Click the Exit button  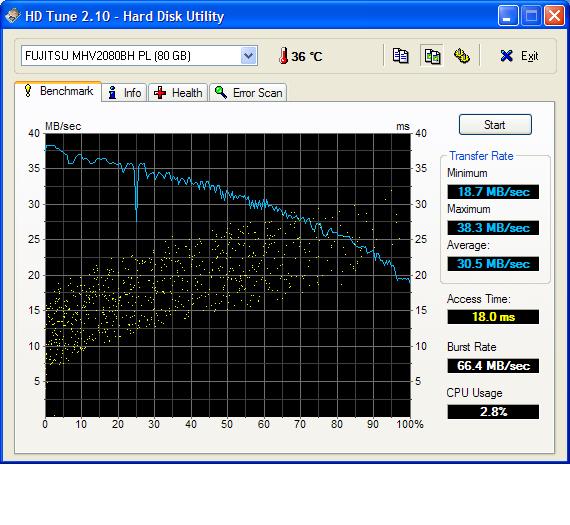tap(518, 56)
